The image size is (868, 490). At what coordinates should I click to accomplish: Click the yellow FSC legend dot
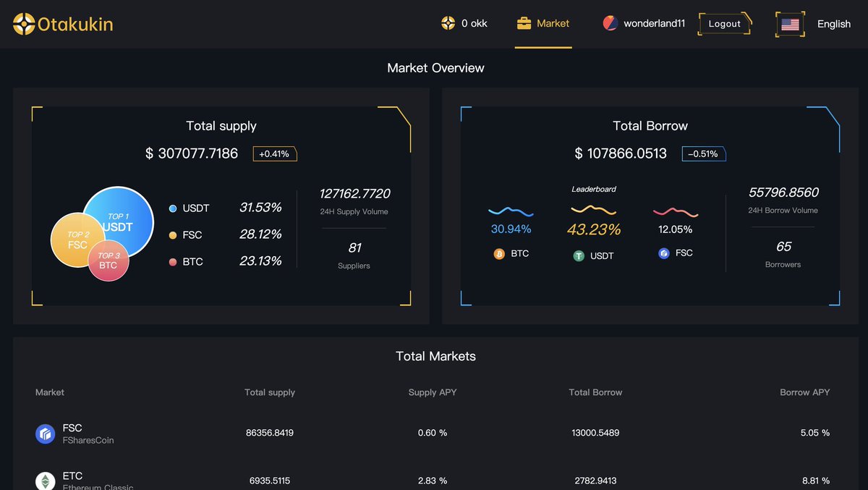click(x=173, y=235)
